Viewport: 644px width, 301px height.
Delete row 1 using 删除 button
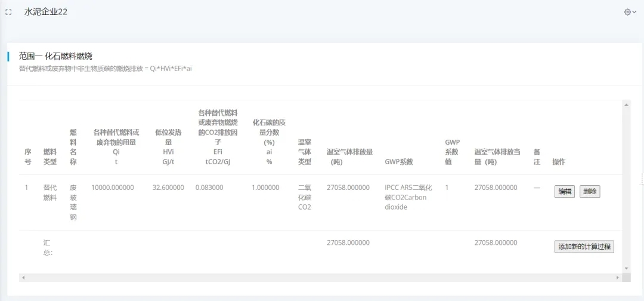tap(589, 192)
